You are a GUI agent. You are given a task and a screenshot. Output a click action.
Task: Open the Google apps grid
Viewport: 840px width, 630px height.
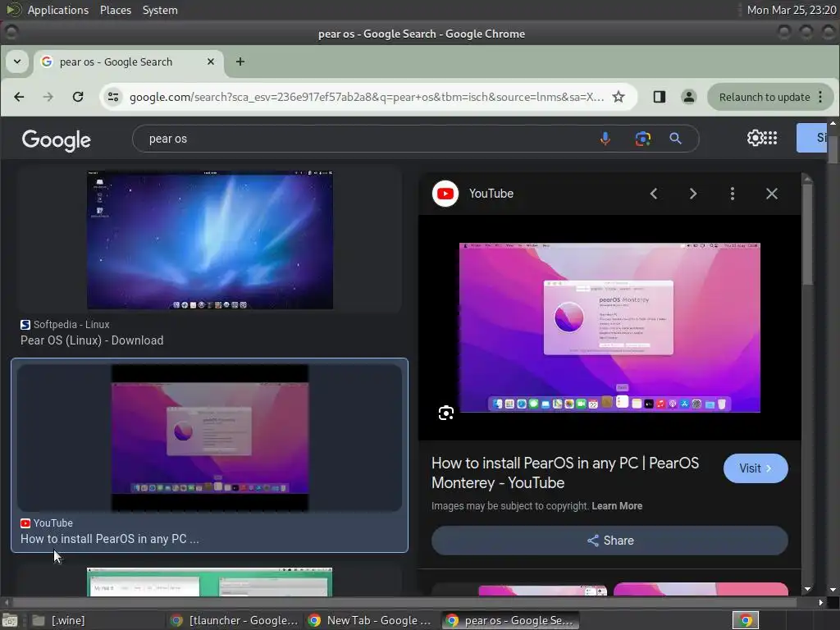tap(770, 138)
